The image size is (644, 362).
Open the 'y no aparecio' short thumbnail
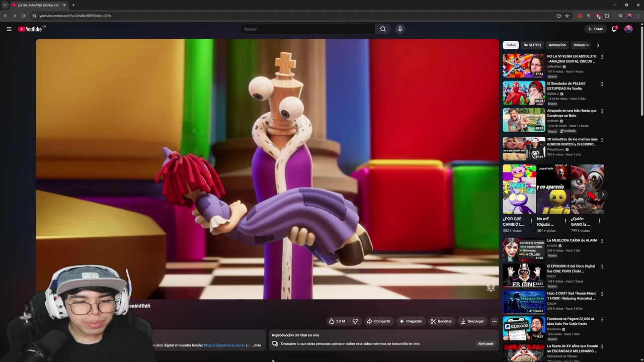(553, 189)
